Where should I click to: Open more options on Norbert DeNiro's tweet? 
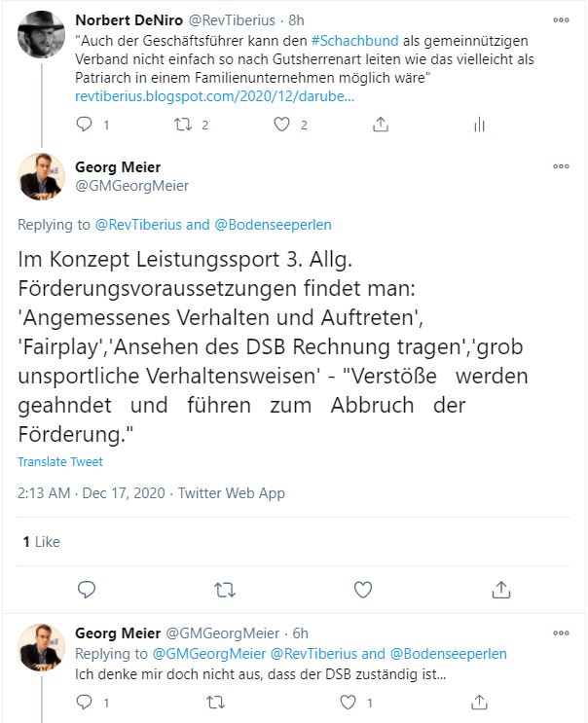pyautogui.click(x=561, y=20)
